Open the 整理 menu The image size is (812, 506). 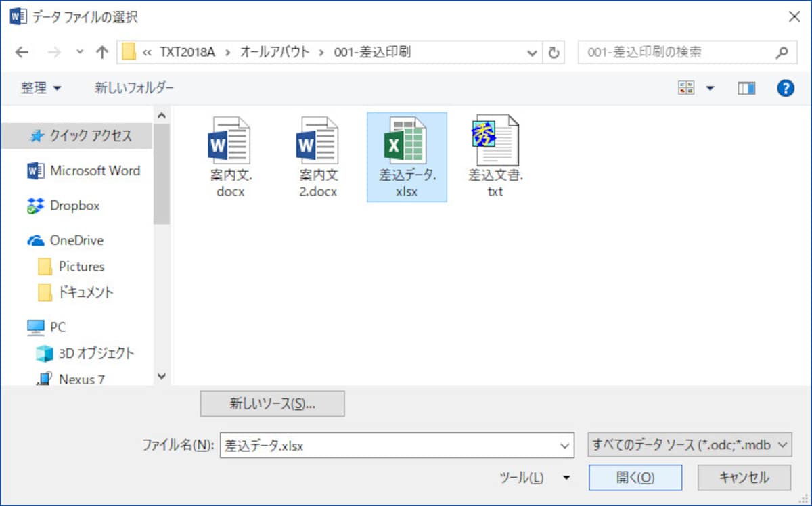click(x=41, y=88)
